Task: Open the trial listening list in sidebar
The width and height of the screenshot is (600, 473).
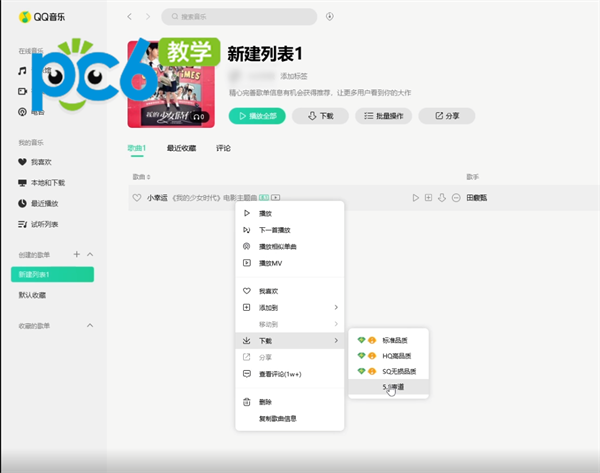Action: (x=38, y=224)
